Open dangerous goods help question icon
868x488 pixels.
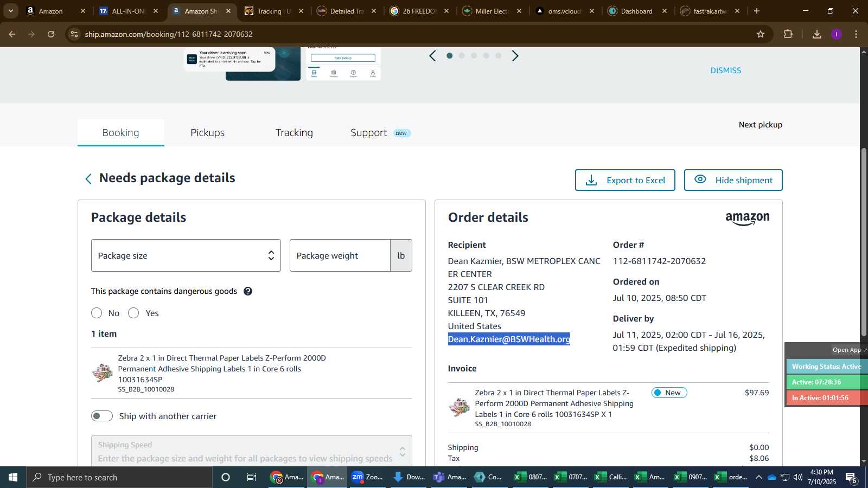click(x=248, y=291)
